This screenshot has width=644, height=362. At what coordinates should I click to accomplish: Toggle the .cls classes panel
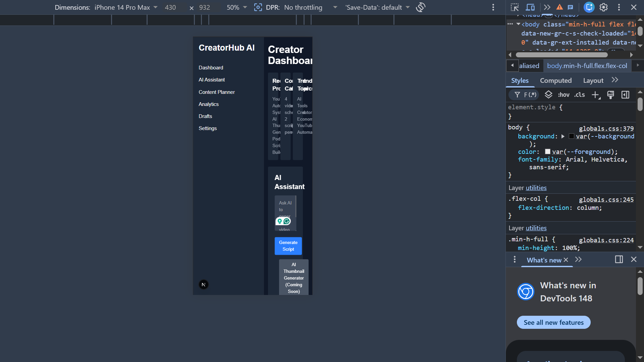(x=579, y=95)
